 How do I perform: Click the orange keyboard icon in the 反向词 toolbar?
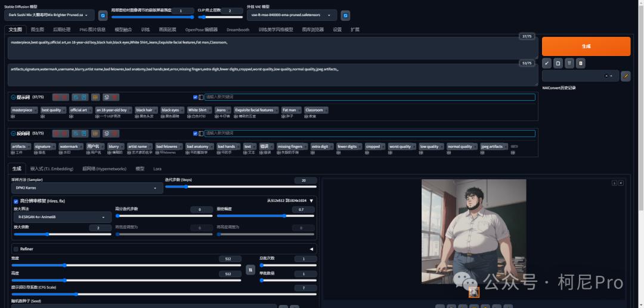tap(95, 133)
